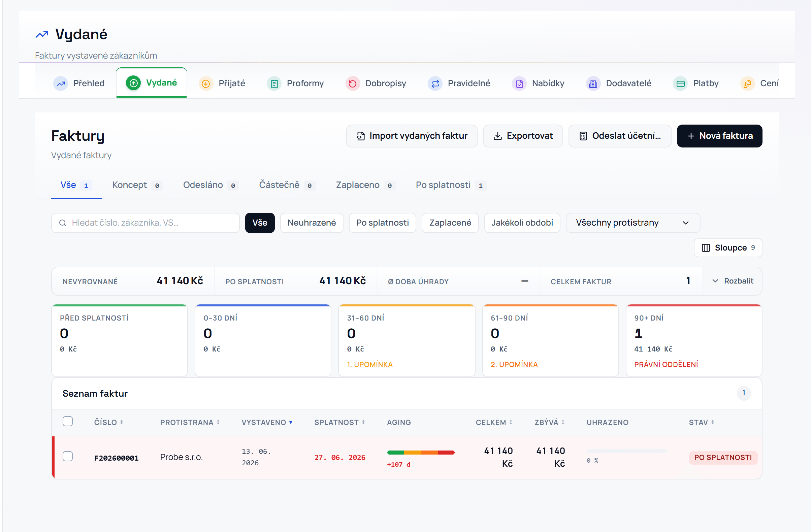811x532 pixels.
Task: Toggle the Zaplacené filter pill
Action: pos(451,223)
